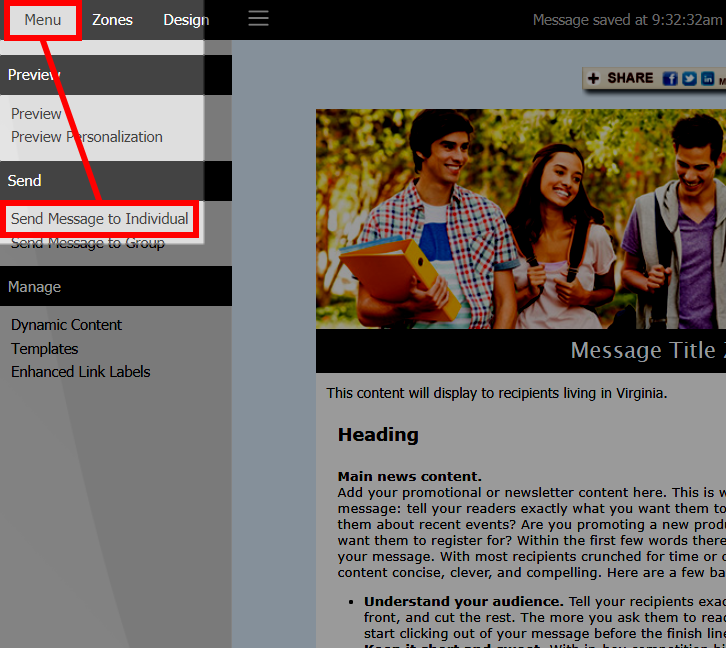Share via the Twitter icon
This screenshot has height=648, width=726.
(689, 79)
